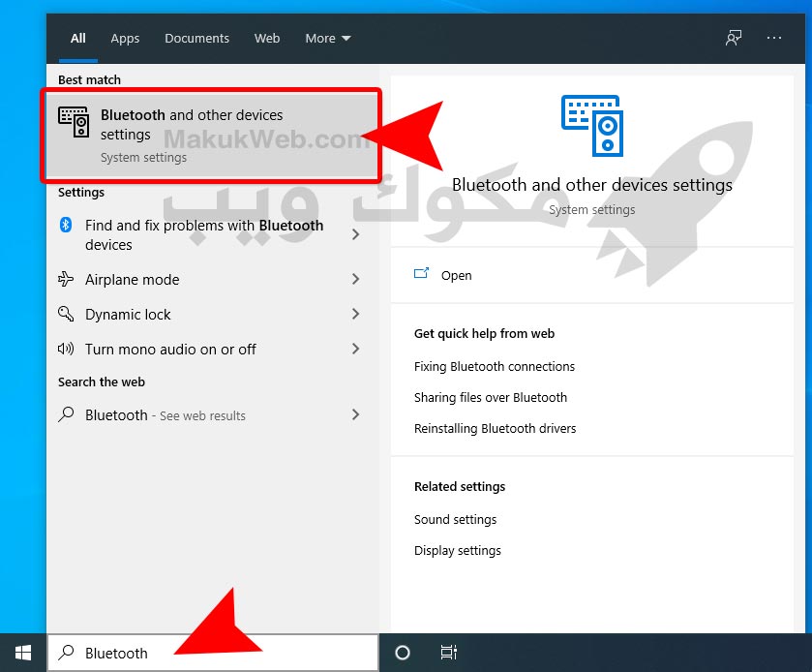The height and width of the screenshot is (672, 812).
Task: Click the Cortana circle icon in taskbar
Action: pos(403,653)
